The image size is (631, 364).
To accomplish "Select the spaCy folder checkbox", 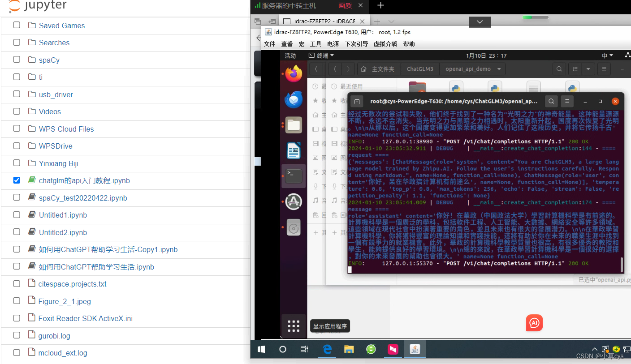I will [x=17, y=60].
